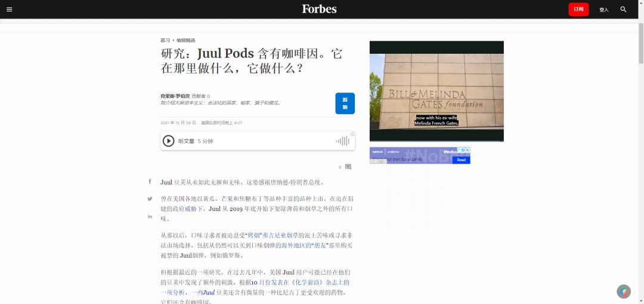This screenshot has width=644, height=304.
Task: Click the red 订阅 subscribe button
Action: 578,9
